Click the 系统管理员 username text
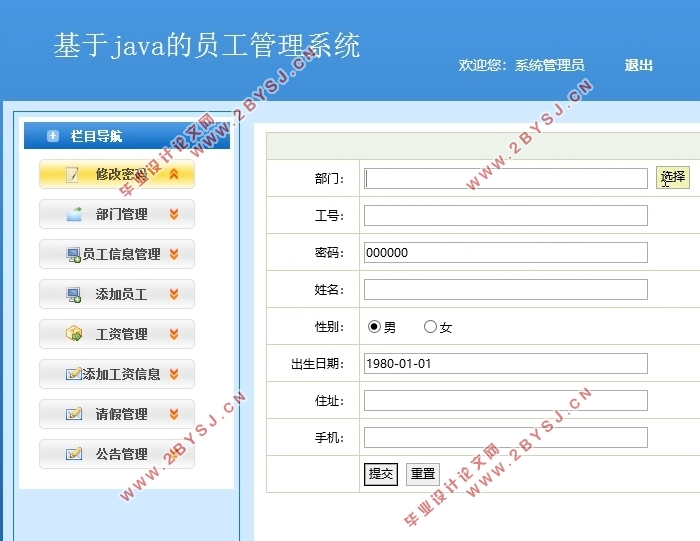The width and height of the screenshot is (700, 541). 550,66
